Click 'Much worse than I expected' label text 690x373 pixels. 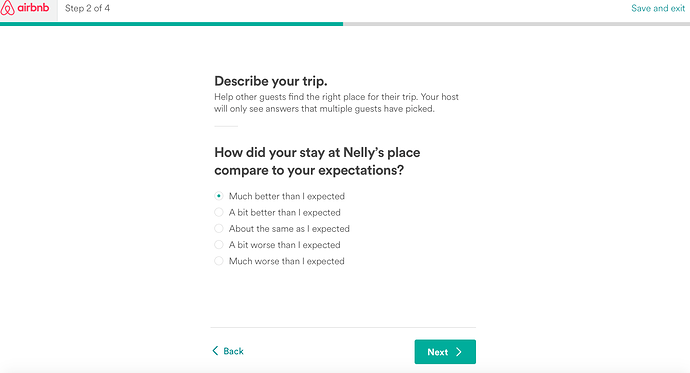pyautogui.click(x=286, y=261)
